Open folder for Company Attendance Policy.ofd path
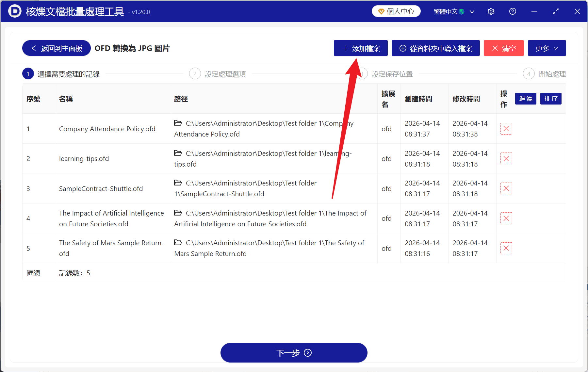 178,123
